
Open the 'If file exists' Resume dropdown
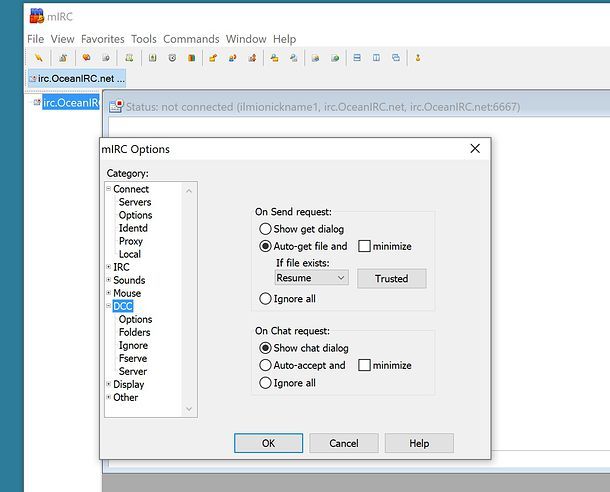(311, 278)
